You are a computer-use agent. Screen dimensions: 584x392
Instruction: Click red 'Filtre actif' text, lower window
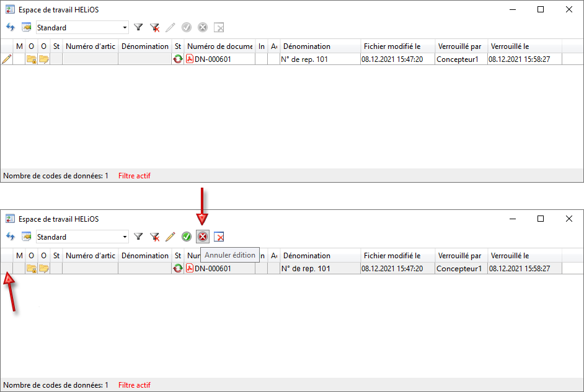point(135,385)
